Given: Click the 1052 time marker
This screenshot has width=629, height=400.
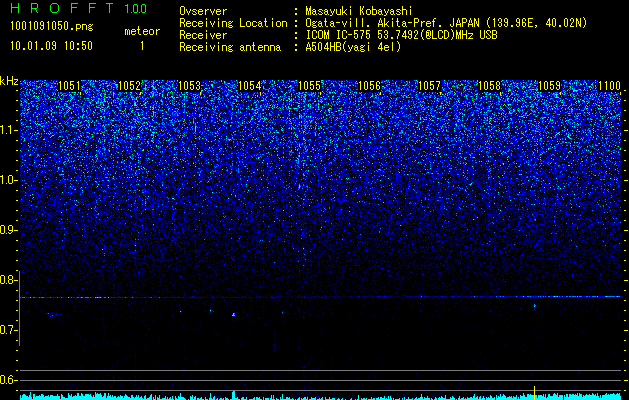Looking at the screenshot, I should pos(129,86).
